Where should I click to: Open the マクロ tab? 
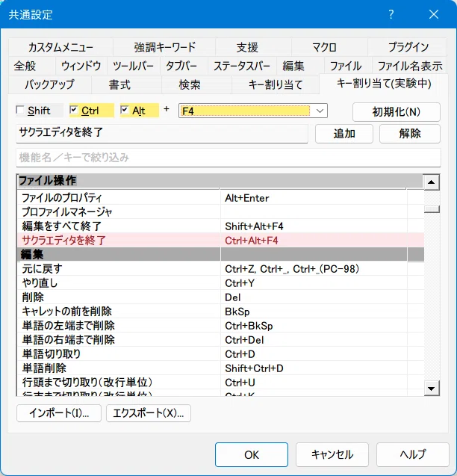coord(324,47)
